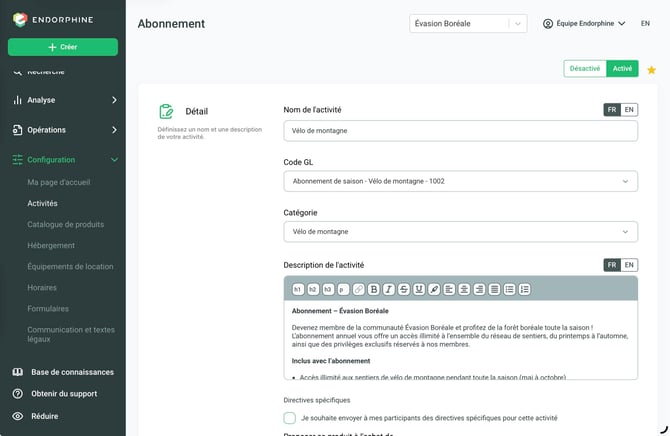670x436 pixels.
Task: Open the user account profile icon
Action: pyautogui.click(x=548, y=24)
